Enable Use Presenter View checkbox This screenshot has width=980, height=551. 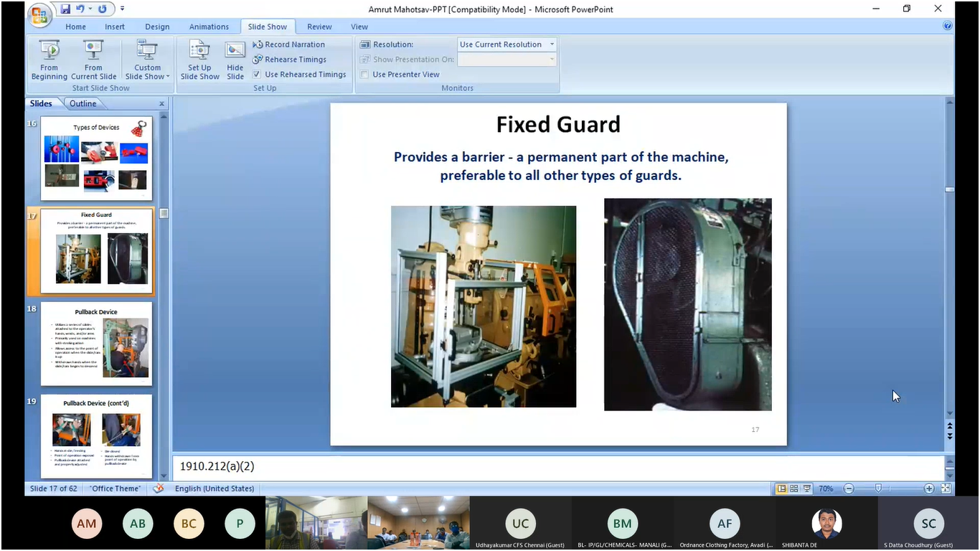(x=364, y=75)
